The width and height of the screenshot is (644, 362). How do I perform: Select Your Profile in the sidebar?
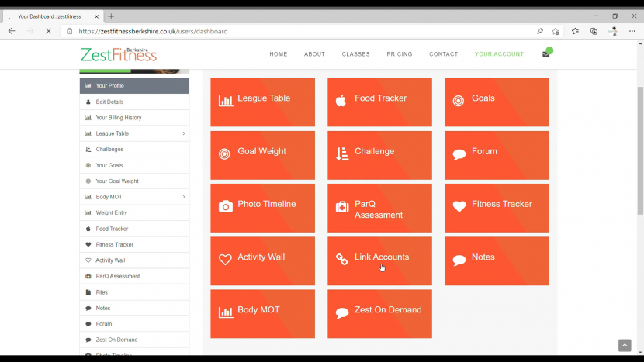(134, 86)
